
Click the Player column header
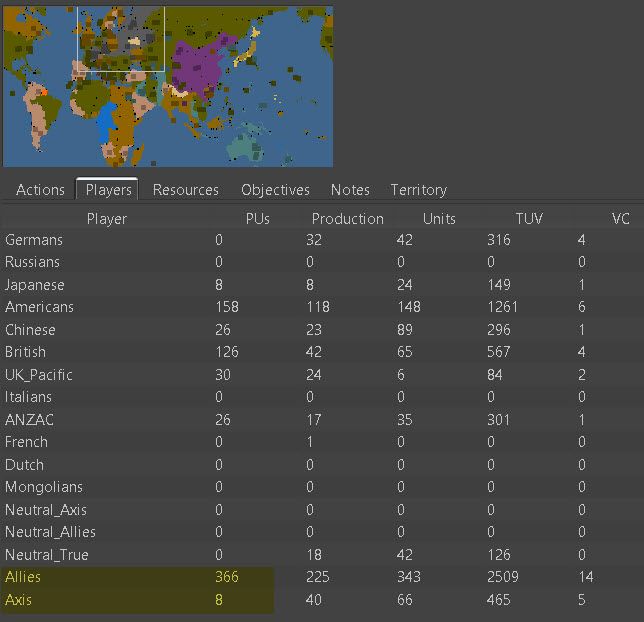106,218
